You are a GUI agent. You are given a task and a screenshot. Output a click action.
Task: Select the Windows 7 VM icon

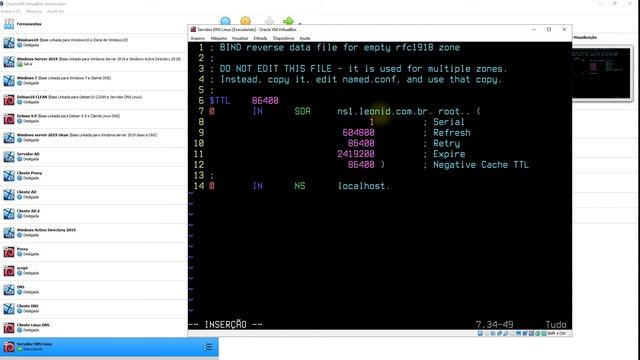pos(9,80)
